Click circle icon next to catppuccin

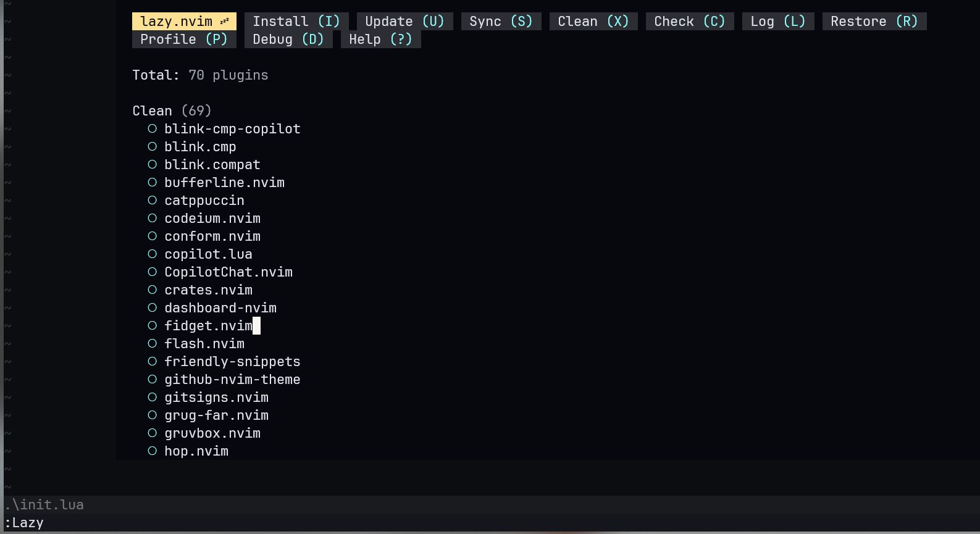point(153,201)
